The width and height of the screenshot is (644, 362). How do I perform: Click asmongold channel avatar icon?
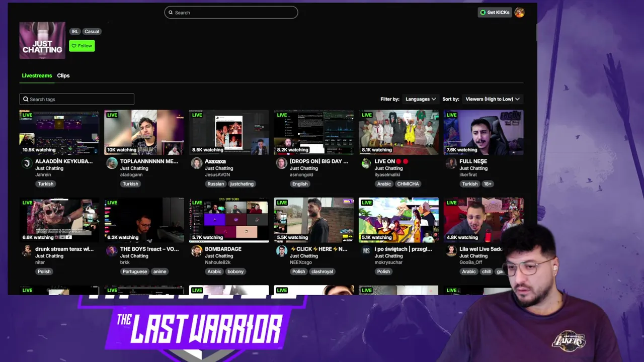pos(281,163)
